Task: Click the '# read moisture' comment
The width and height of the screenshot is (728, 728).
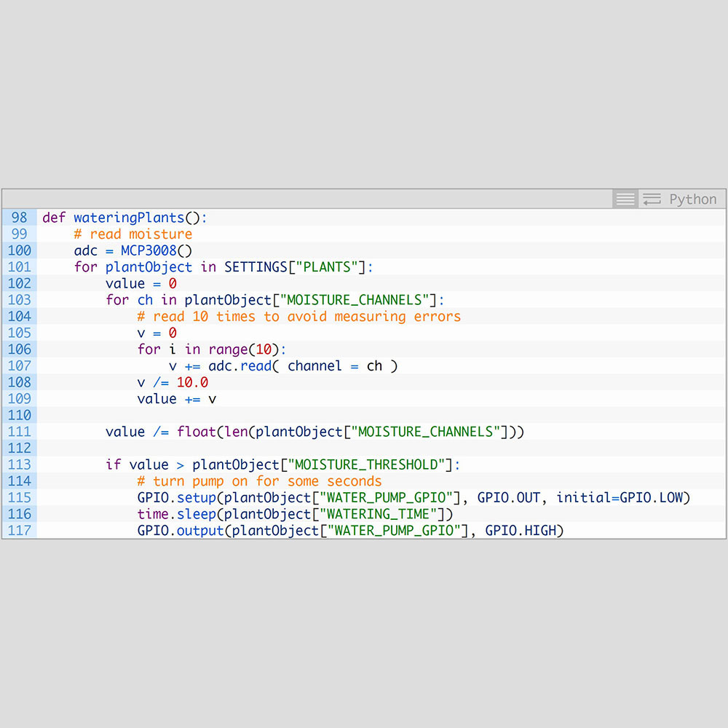Action: 133,234
